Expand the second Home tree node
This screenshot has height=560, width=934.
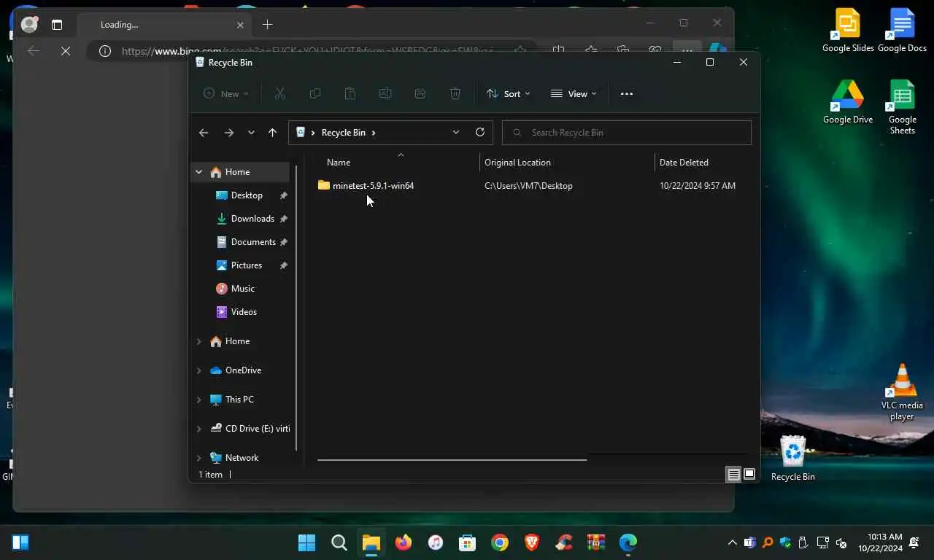pos(198,341)
